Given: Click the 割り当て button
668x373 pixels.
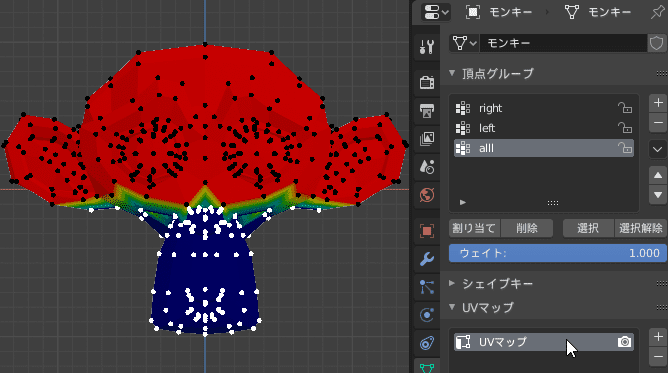Looking at the screenshot, I should (x=474, y=228).
